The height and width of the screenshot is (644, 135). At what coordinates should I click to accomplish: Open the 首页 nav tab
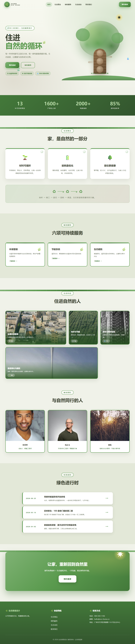(49, 5)
